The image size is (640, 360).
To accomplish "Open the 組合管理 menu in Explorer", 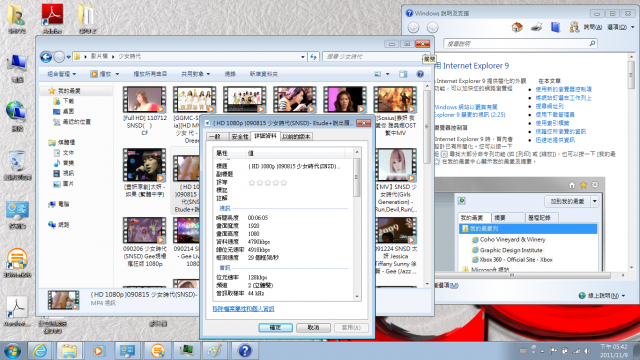I will (62, 74).
